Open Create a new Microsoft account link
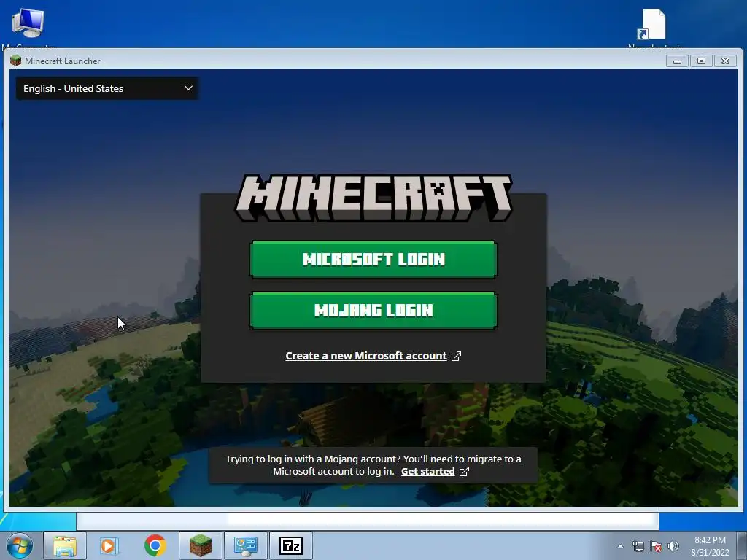 coord(366,356)
